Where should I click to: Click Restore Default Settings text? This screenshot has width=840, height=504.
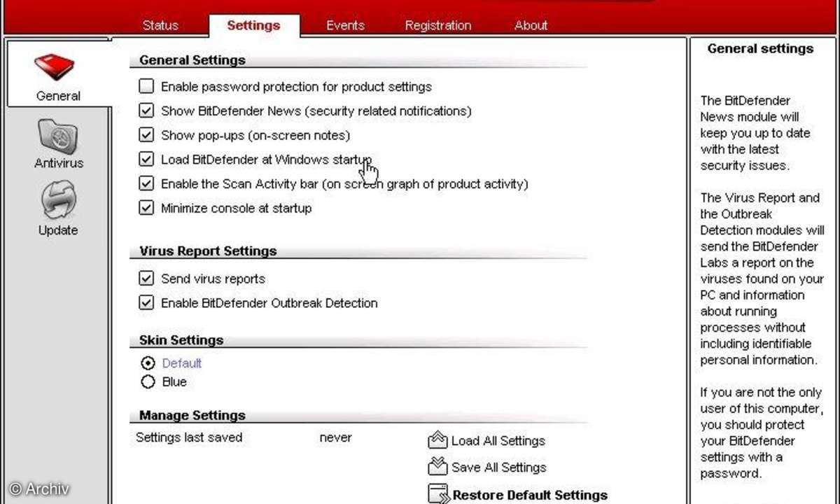530,495
